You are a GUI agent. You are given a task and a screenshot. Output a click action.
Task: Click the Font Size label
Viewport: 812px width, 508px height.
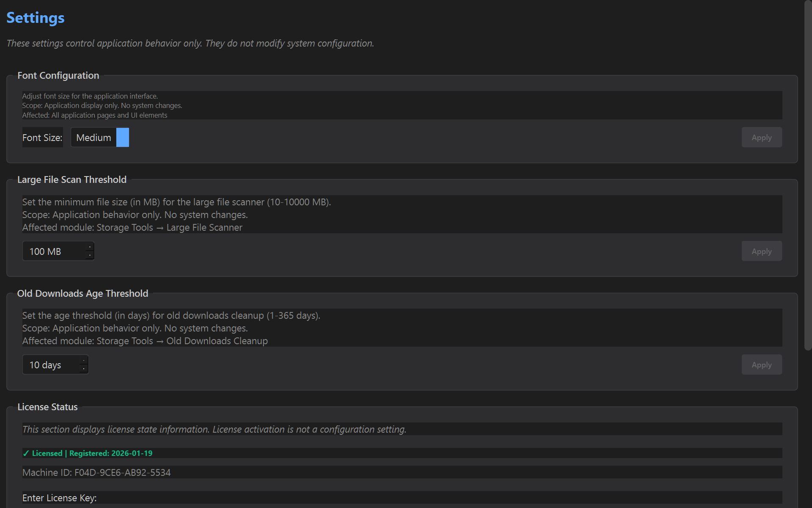(x=42, y=138)
